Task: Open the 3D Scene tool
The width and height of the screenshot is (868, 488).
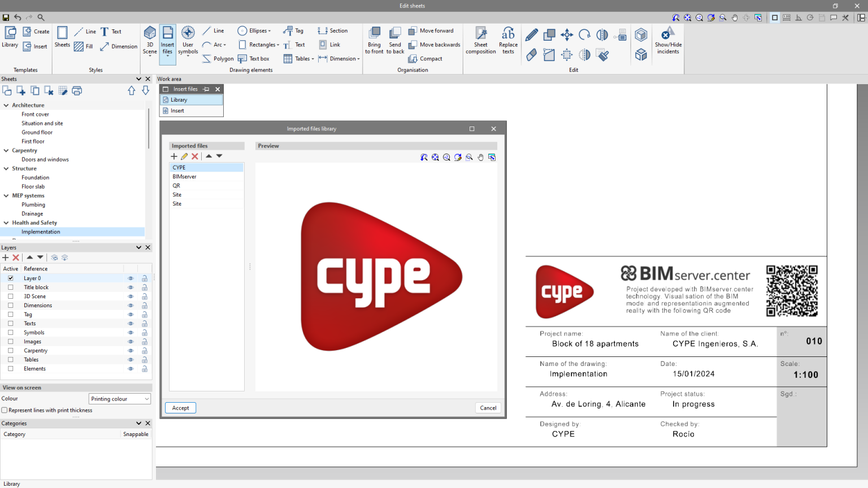Action: [149, 40]
